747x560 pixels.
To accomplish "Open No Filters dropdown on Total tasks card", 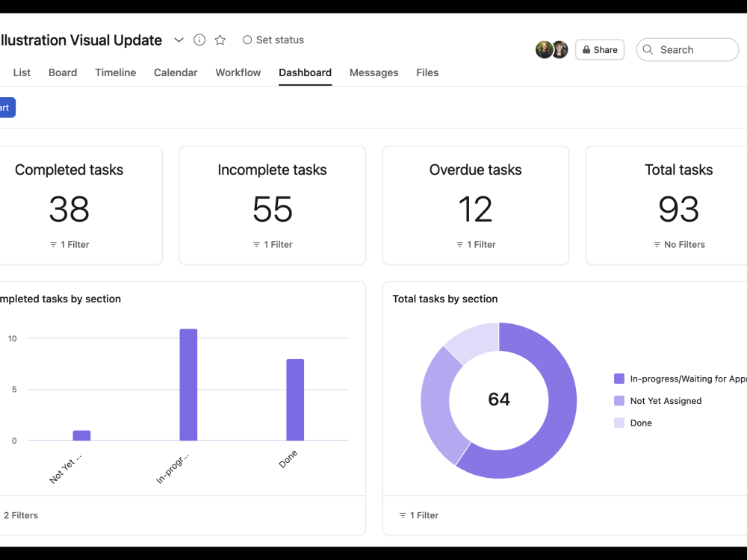I will [x=678, y=244].
